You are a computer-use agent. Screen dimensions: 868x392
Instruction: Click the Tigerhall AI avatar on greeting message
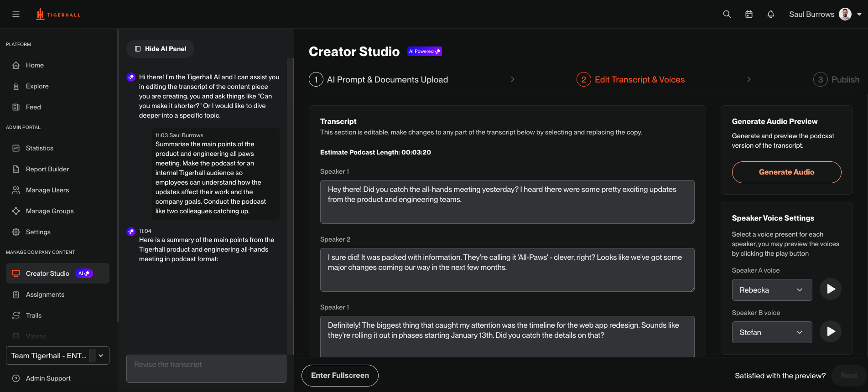click(131, 77)
